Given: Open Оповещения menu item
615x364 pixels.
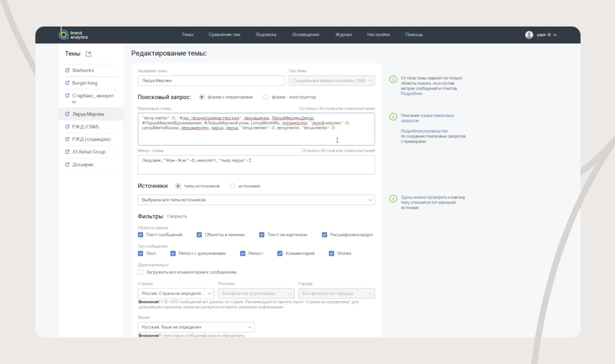Looking at the screenshot, I should point(306,35).
